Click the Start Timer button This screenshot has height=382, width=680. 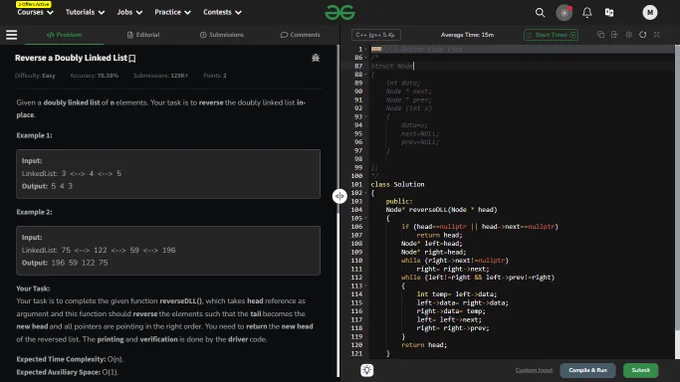click(x=551, y=35)
